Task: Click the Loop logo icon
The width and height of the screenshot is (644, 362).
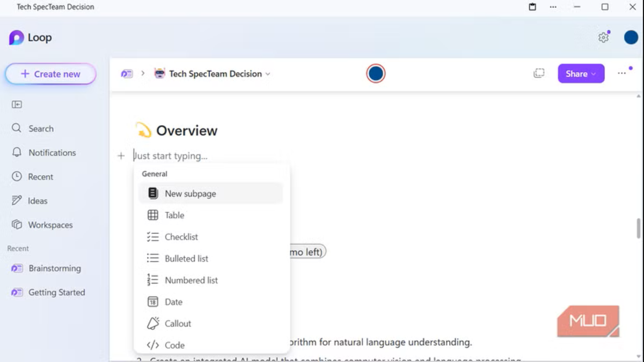Action: tap(17, 38)
